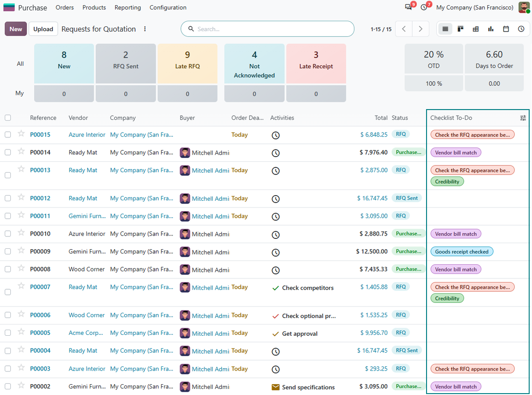
Task: Select the P00004 row checkbox
Action: [x=8, y=351]
